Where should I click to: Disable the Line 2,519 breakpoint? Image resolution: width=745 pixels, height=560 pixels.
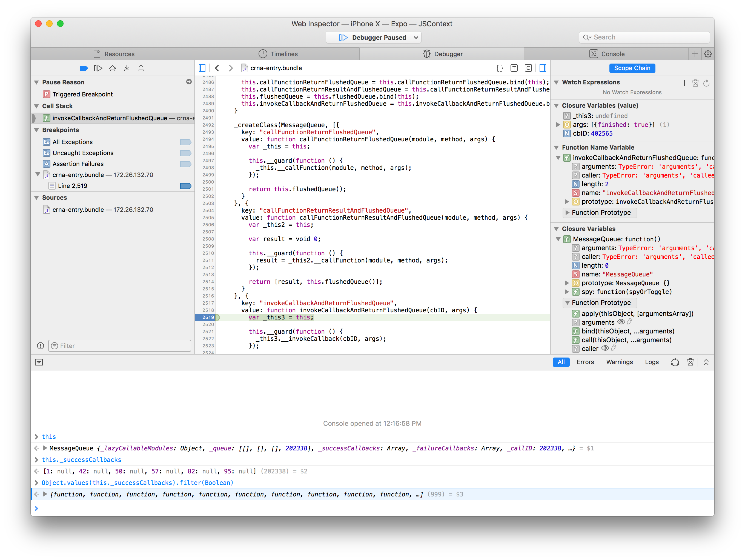click(x=186, y=186)
